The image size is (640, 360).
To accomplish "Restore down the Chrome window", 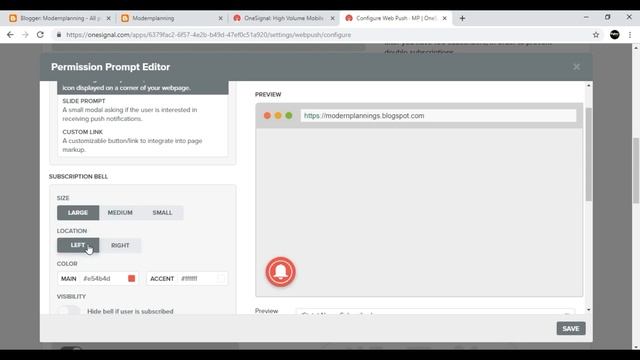I will point(607,17).
